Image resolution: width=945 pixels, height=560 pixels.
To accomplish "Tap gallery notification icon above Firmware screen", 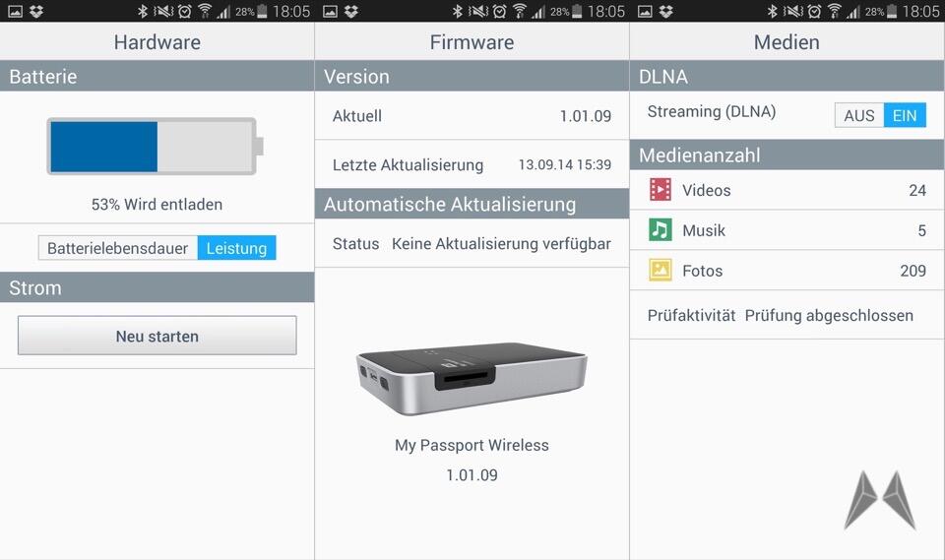I will click(x=331, y=11).
